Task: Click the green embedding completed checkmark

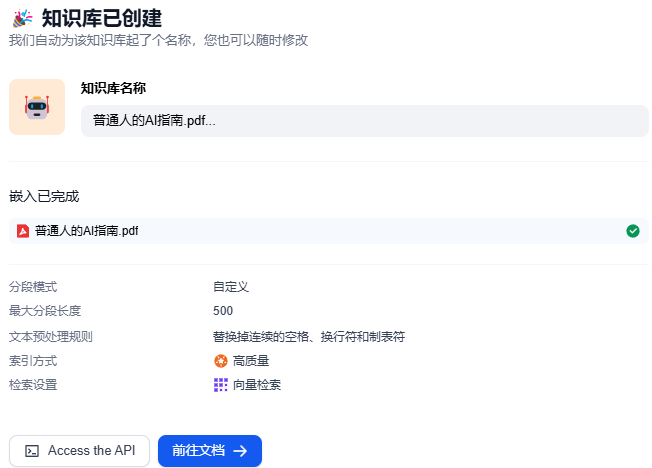Action: [632, 231]
